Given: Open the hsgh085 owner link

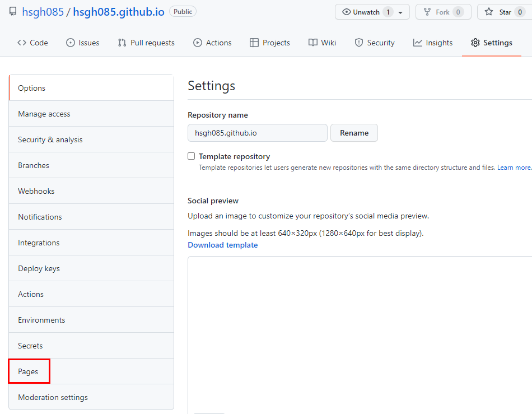Looking at the screenshot, I should click(43, 12).
